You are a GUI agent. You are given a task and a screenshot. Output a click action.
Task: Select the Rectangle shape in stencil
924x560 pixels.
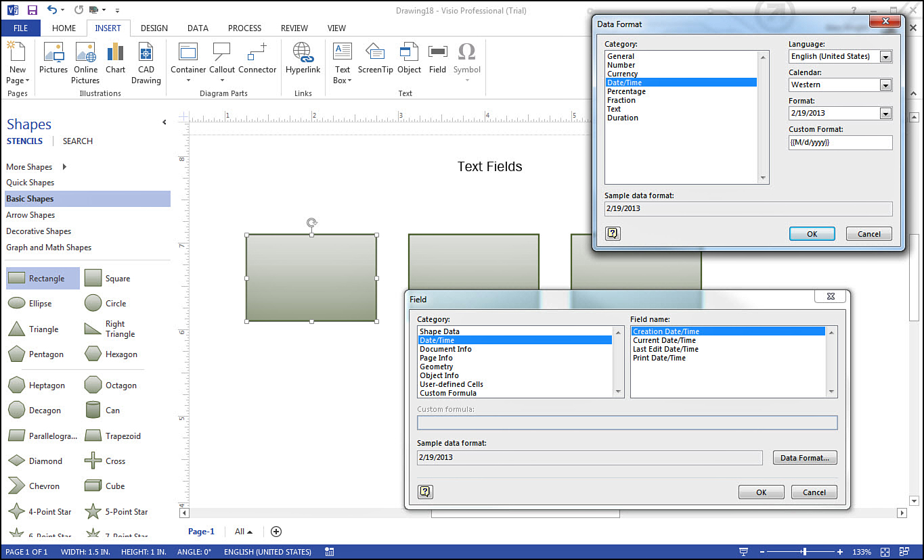coord(43,278)
